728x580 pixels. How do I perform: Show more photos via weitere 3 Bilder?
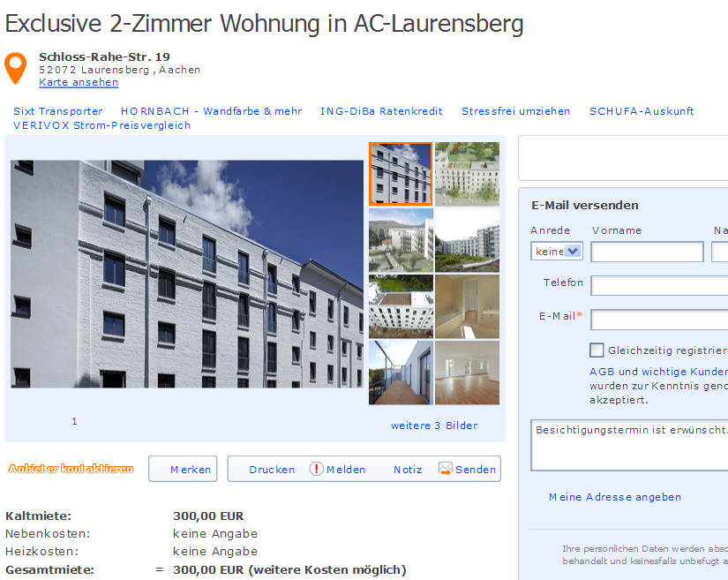pos(434,426)
